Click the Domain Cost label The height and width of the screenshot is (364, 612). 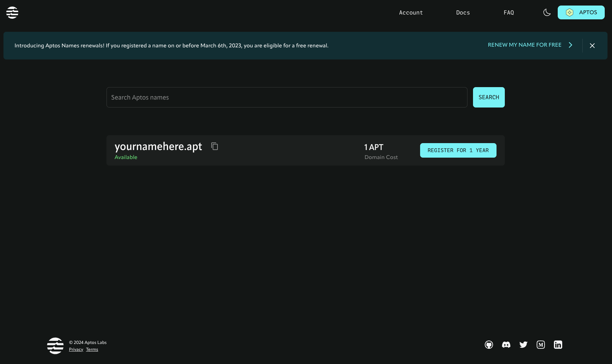coord(381,157)
